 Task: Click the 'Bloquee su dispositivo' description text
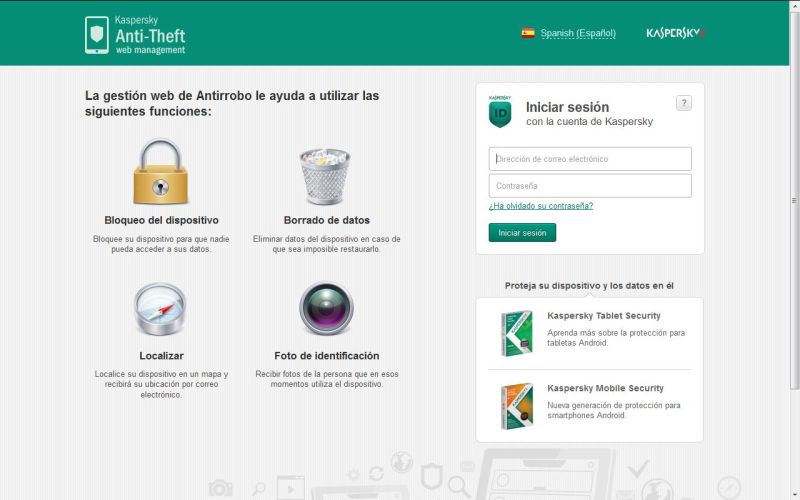pos(161,244)
